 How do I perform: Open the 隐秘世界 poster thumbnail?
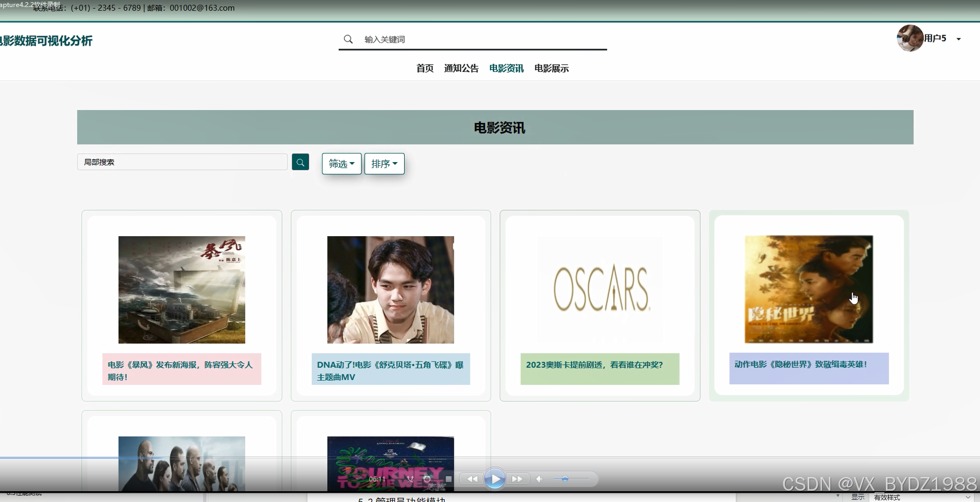pos(809,289)
